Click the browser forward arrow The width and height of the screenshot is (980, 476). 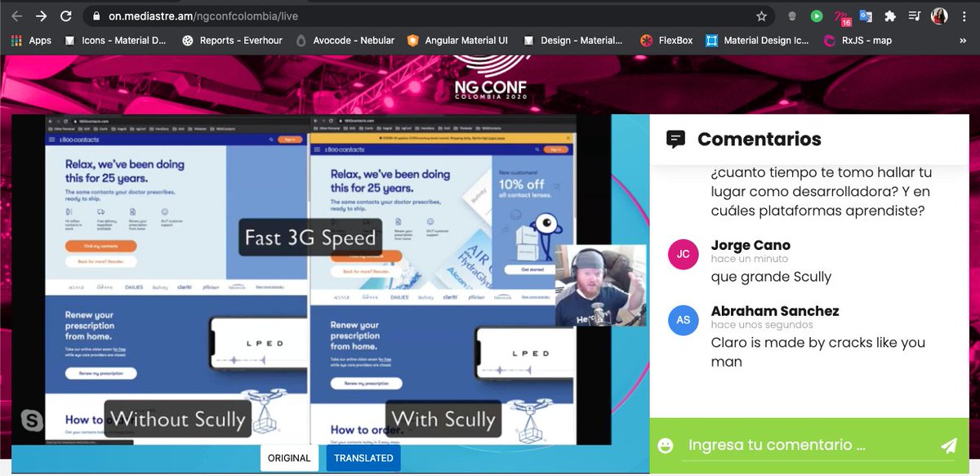tap(42, 16)
